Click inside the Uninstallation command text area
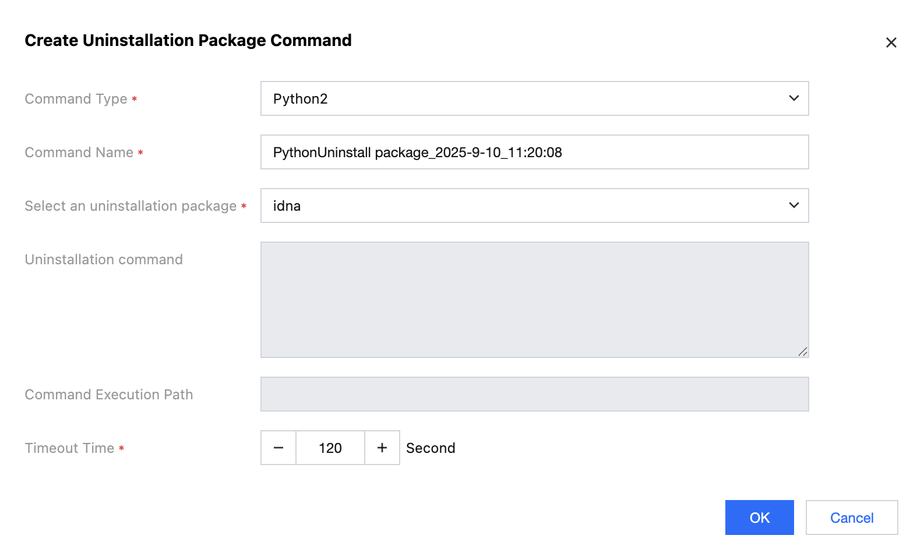 tap(534, 299)
